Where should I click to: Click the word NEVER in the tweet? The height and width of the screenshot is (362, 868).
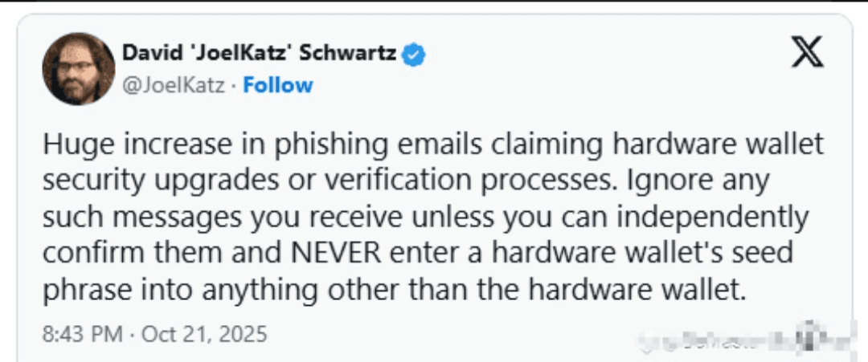pyautogui.click(x=336, y=253)
